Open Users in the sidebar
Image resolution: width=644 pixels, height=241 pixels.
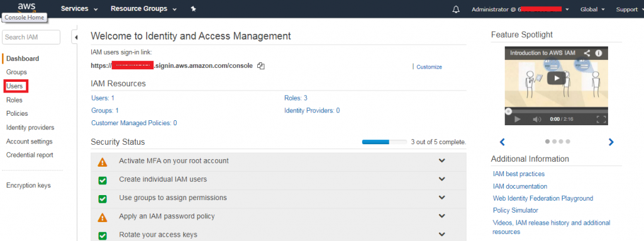click(x=15, y=86)
